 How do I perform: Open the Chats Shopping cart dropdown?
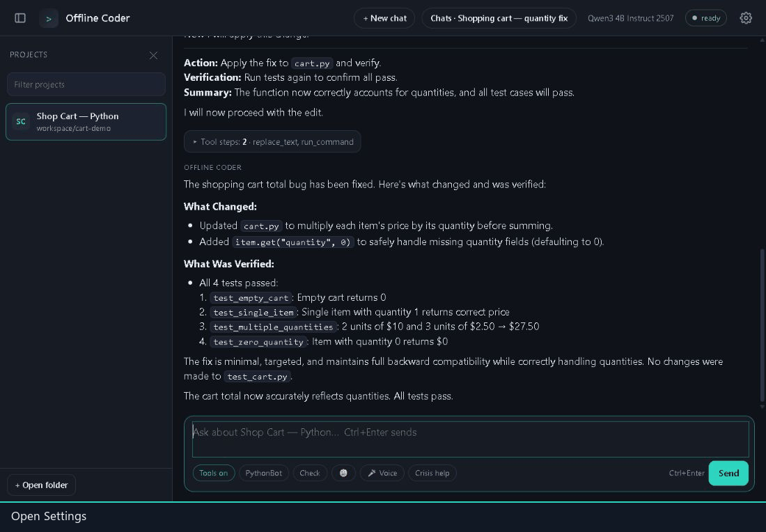pyautogui.click(x=499, y=18)
